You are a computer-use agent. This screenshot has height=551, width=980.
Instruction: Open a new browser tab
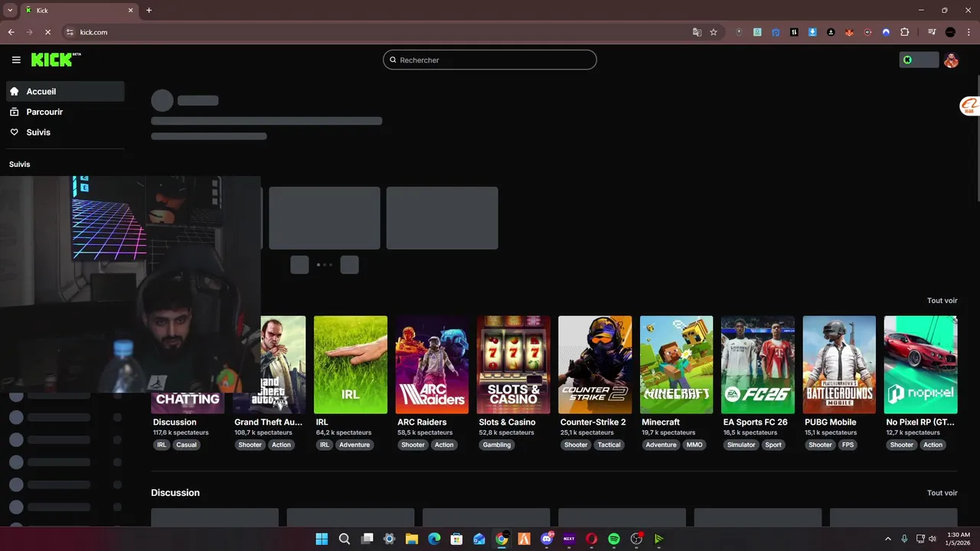point(149,10)
